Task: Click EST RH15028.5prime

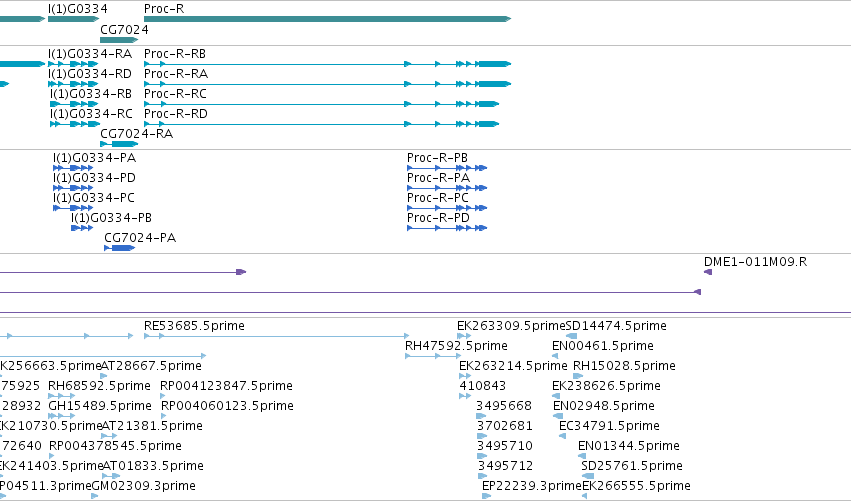Action: [578, 377]
